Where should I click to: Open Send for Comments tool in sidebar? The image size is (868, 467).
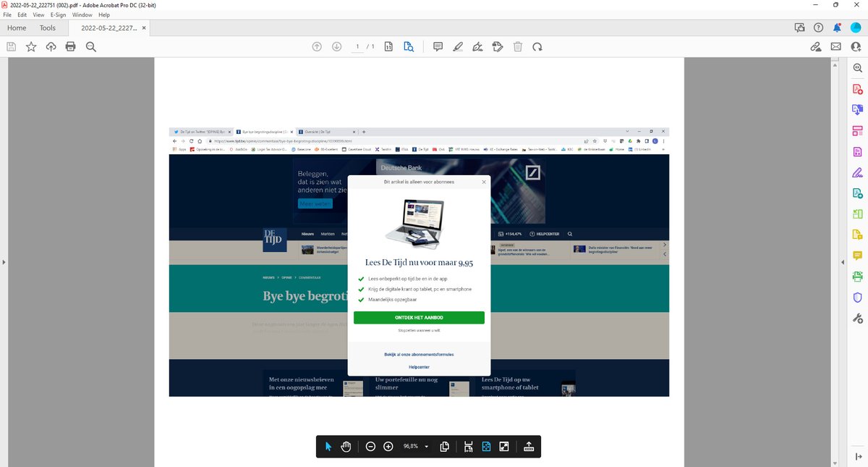(858, 235)
